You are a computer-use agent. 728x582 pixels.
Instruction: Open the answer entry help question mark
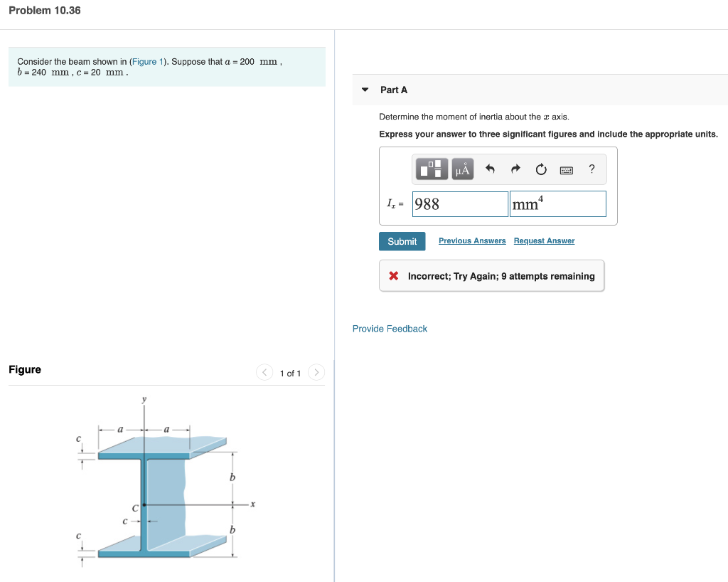(591, 169)
